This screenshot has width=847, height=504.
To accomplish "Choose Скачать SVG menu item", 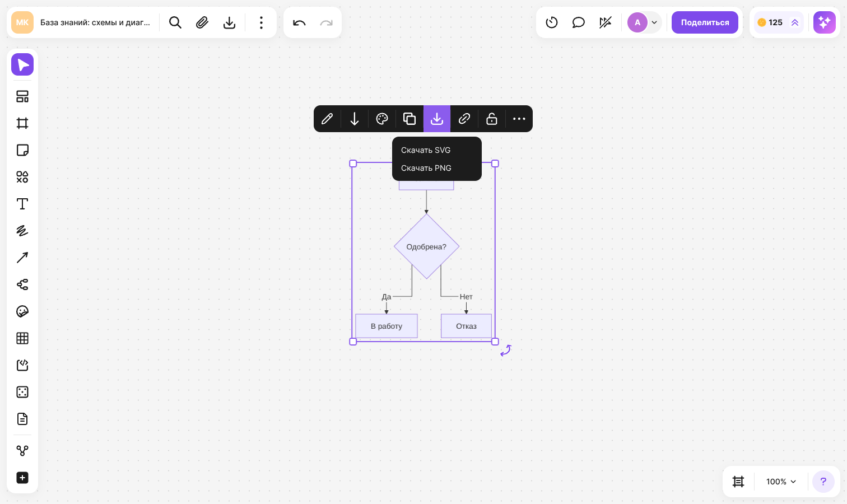I will pos(437,150).
